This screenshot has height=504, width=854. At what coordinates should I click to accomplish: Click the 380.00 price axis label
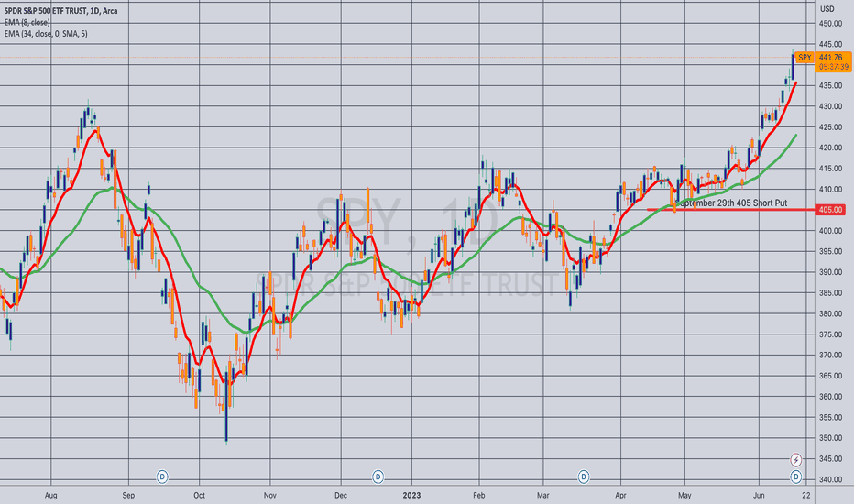pyautogui.click(x=830, y=313)
